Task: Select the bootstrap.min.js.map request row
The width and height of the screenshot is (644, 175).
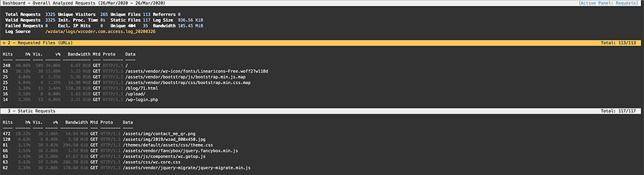Action: pyautogui.click(x=185, y=77)
